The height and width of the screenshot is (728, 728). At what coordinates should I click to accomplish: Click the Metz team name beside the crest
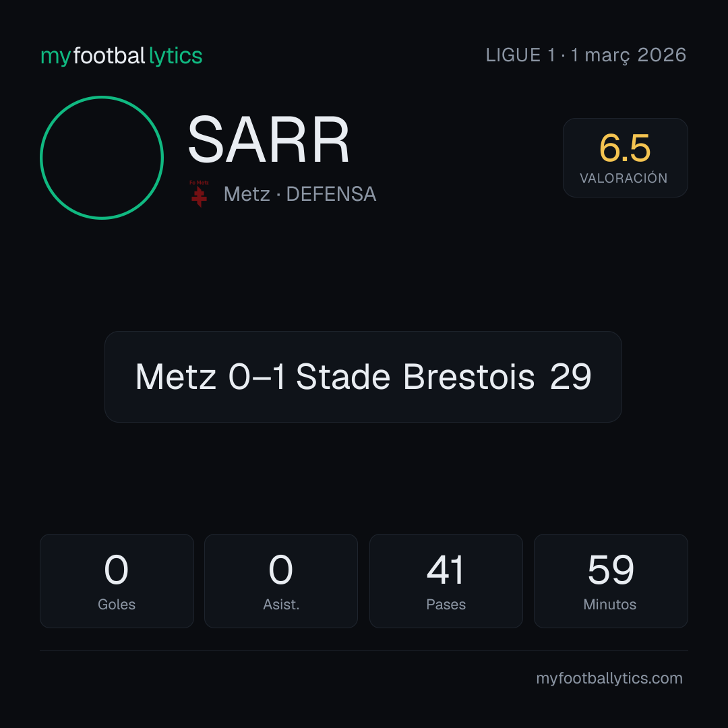tap(247, 194)
